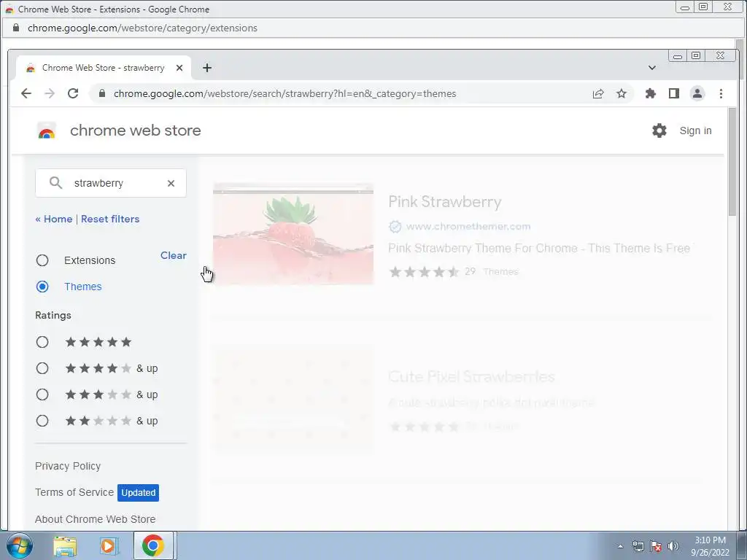This screenshot has width=747, height=560.
Task: Open Cute Pixel Strawberries thumbnail
Action: (293, 400)
